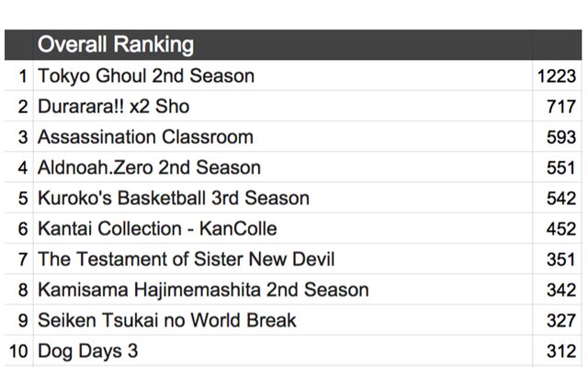Select the Dog Days 3 cell
The height and width of the screenshot is (368, 588).
tap(283, 351)
